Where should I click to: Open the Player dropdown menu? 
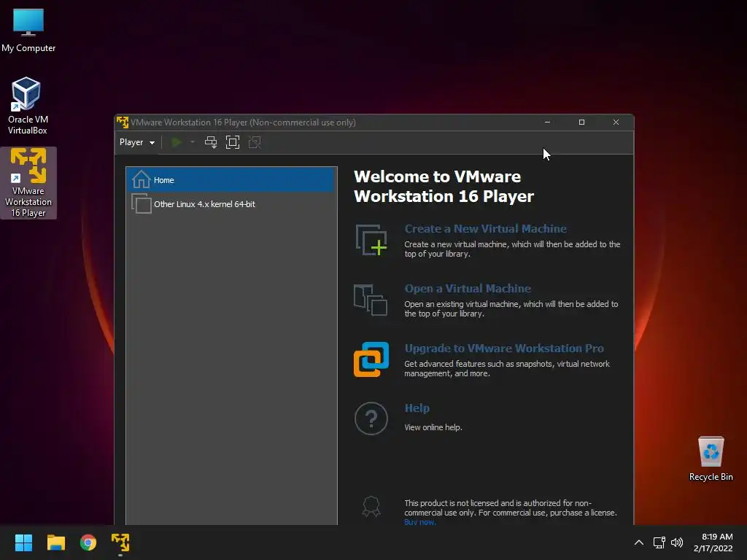tap(136, 142)
